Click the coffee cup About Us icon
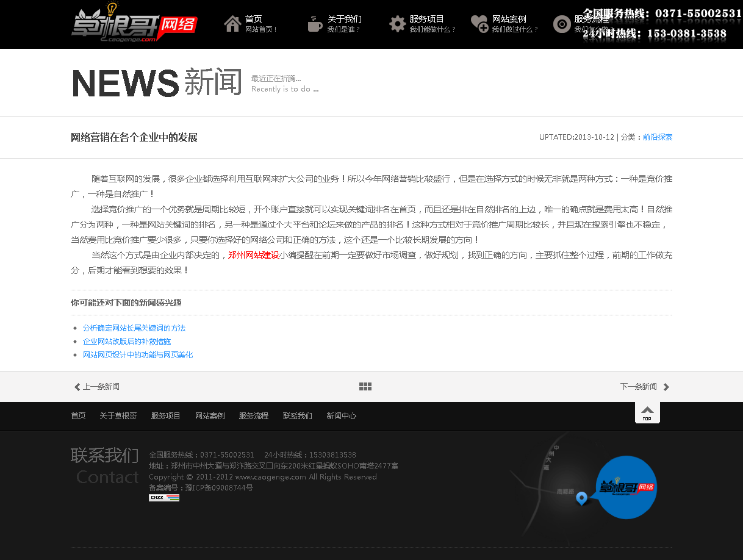This screenshot has height=560, width=743. (315, 24)
